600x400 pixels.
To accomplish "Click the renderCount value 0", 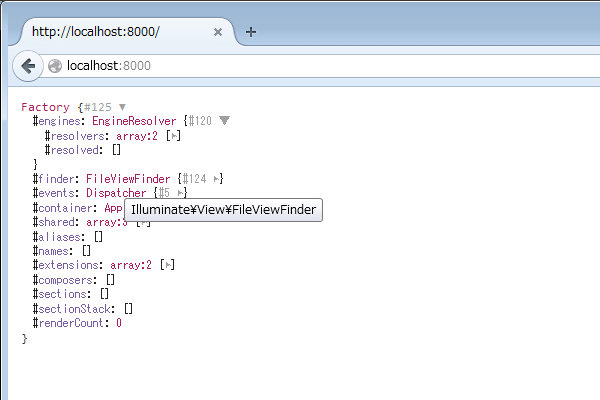I will coord(119,323).
